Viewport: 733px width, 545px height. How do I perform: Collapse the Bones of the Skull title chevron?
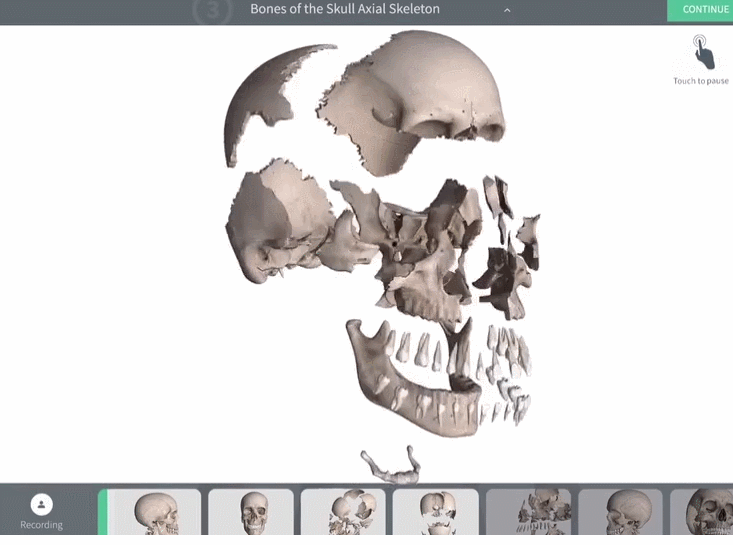pyautogui.click(x=507, y=10)
